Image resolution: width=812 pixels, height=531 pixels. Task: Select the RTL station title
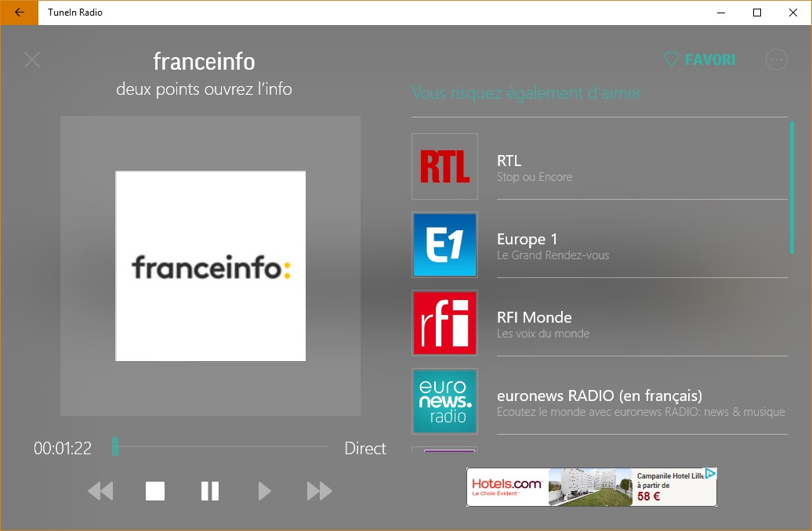click(x=509, y=161)
